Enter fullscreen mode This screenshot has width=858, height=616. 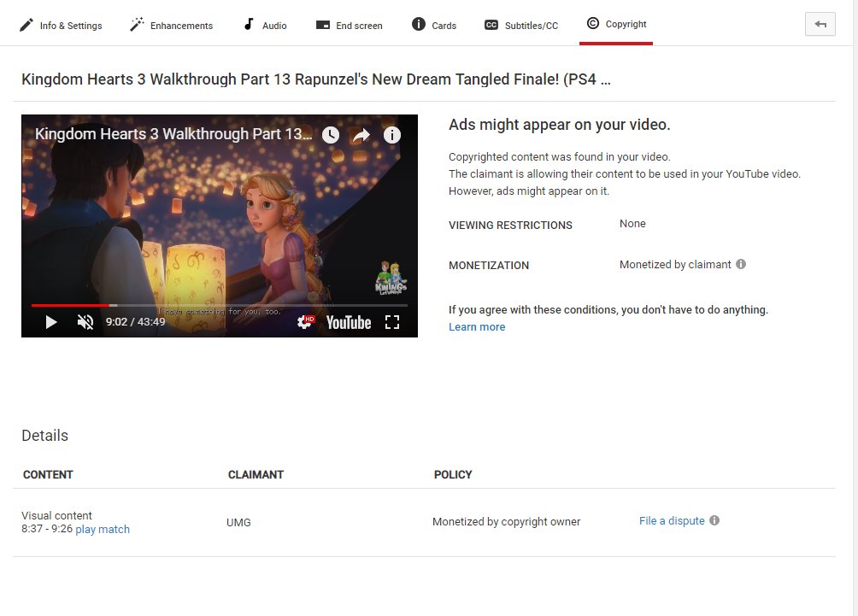coord(392,322)
